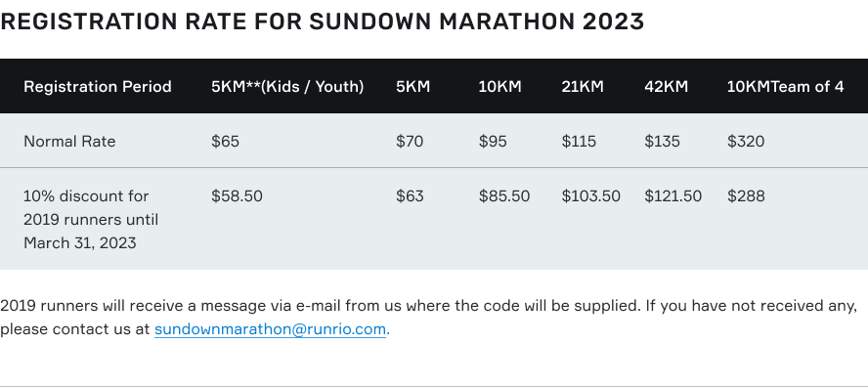Click the $65 Kids/Youth normal price

point(225,141)
